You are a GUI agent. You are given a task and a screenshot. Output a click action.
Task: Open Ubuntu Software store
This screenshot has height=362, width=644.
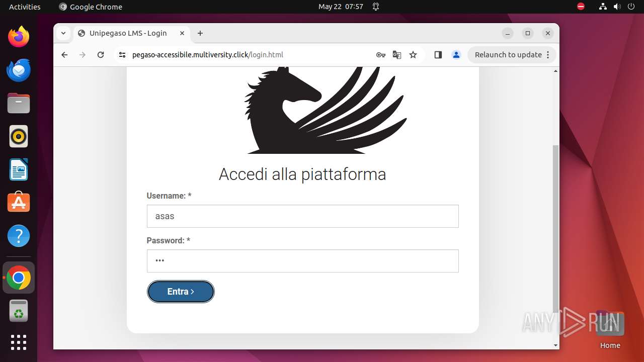point(19,203)
